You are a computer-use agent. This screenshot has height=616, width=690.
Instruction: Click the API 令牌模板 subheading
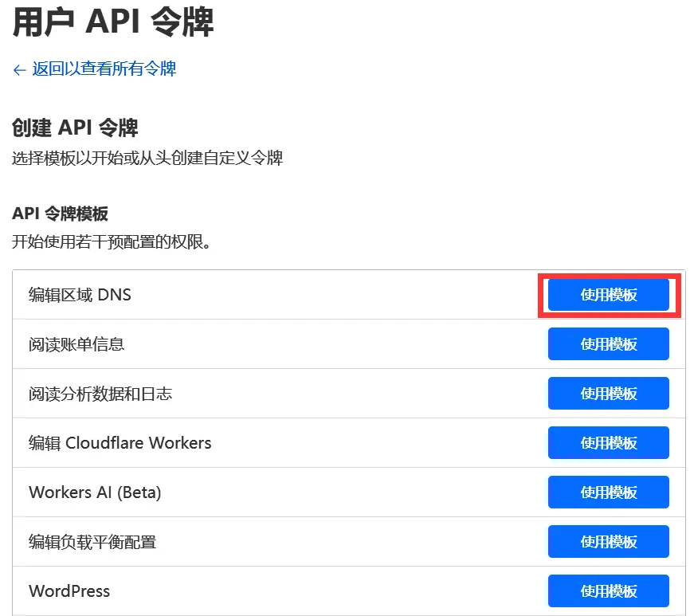(x=60, y=214)
